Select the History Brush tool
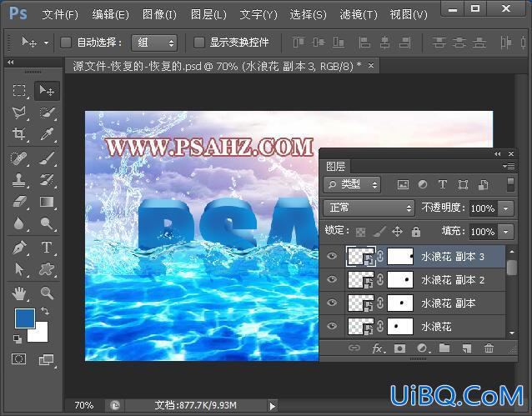532x416 pixels. pyautogui.click(x=47, y=180)
